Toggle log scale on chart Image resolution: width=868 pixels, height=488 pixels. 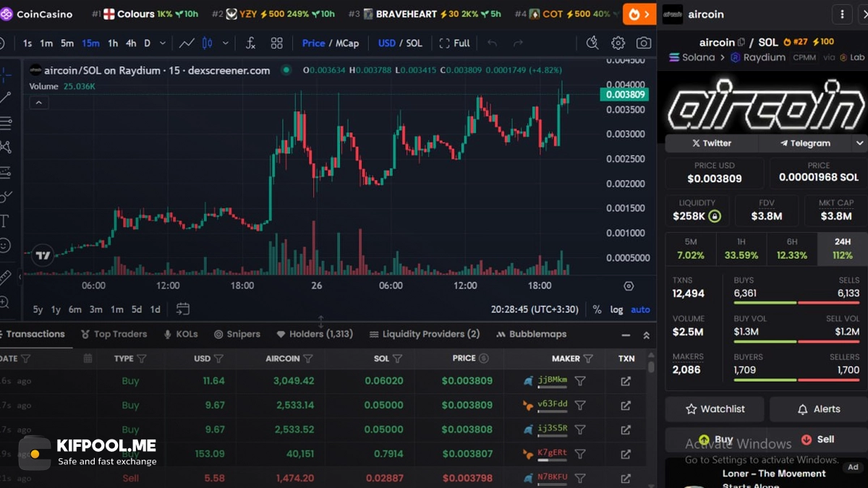[x=616, y=309]
